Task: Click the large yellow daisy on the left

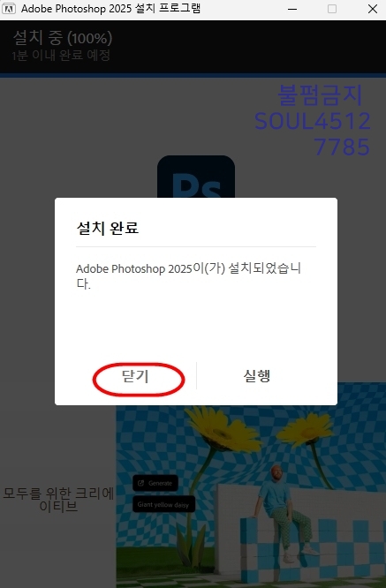Action: tap(223, 429)
